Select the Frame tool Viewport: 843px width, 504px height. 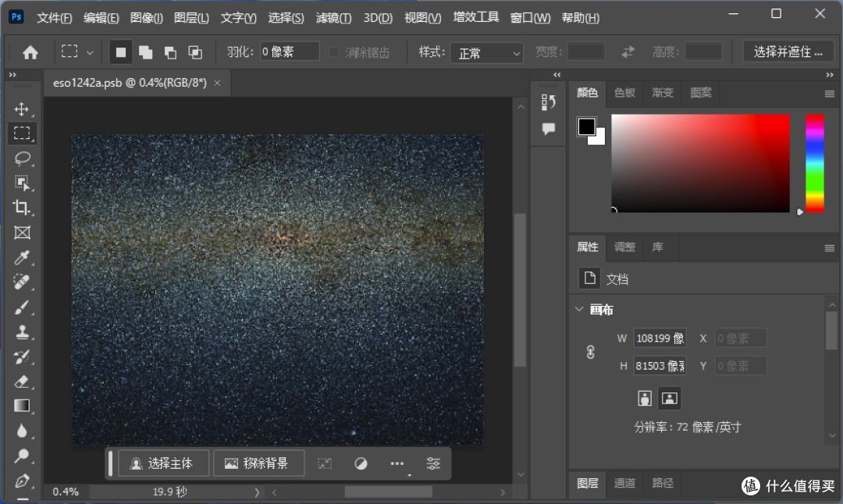22,232
